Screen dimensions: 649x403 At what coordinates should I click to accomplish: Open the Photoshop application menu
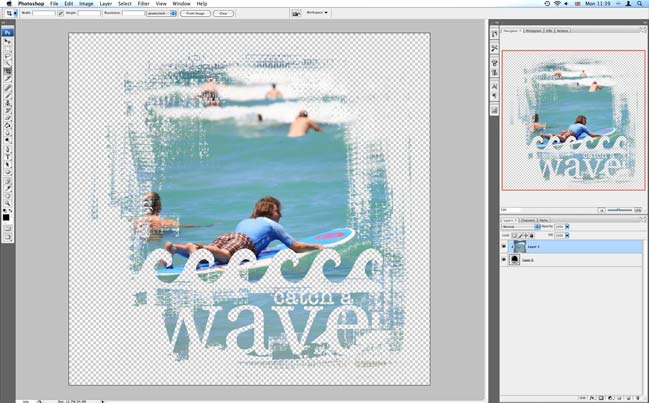click(x=31, y=3)
